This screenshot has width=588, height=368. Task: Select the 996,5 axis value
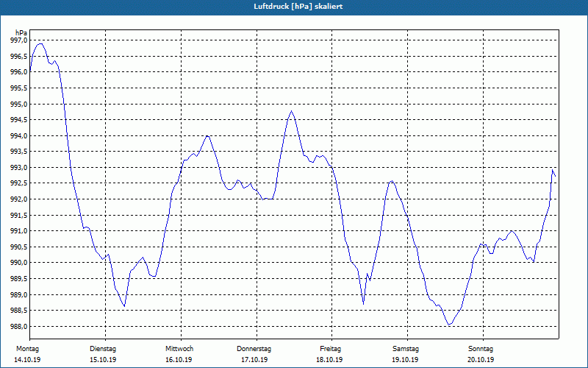tap(20, 57)
